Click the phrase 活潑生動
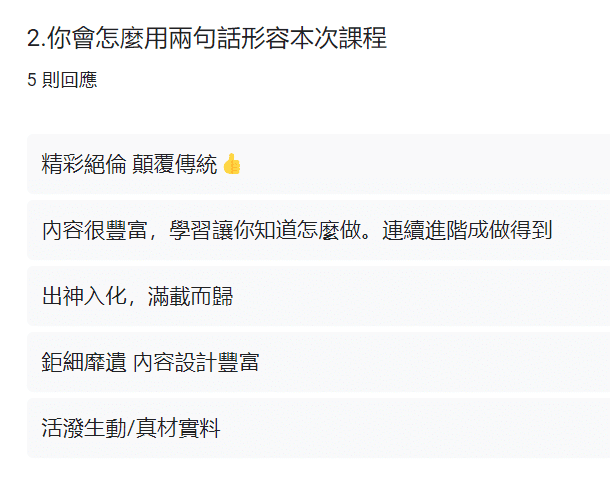Image resolution: width=610 pixels, height=488 pixels. click(84, 428)
